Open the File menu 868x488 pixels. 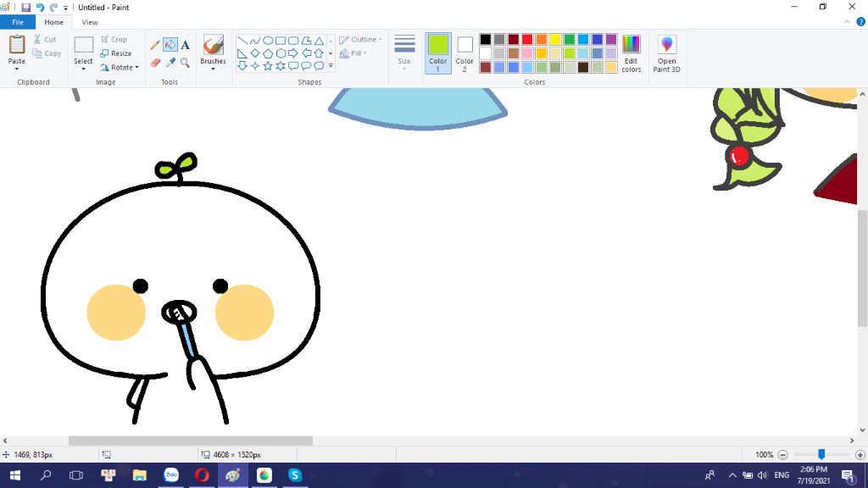click(18, 22)
